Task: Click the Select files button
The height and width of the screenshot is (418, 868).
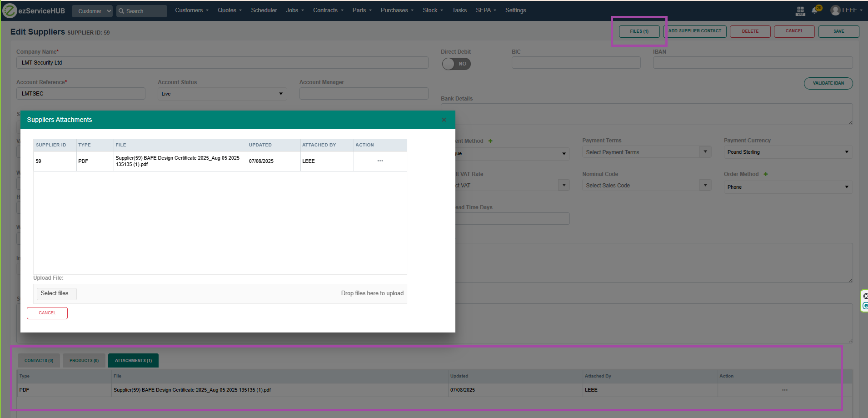Action: click(57, 294)
